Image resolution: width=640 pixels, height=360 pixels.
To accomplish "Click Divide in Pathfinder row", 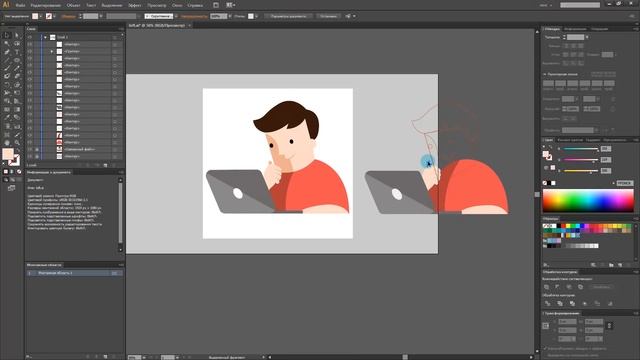I will 547,303.
